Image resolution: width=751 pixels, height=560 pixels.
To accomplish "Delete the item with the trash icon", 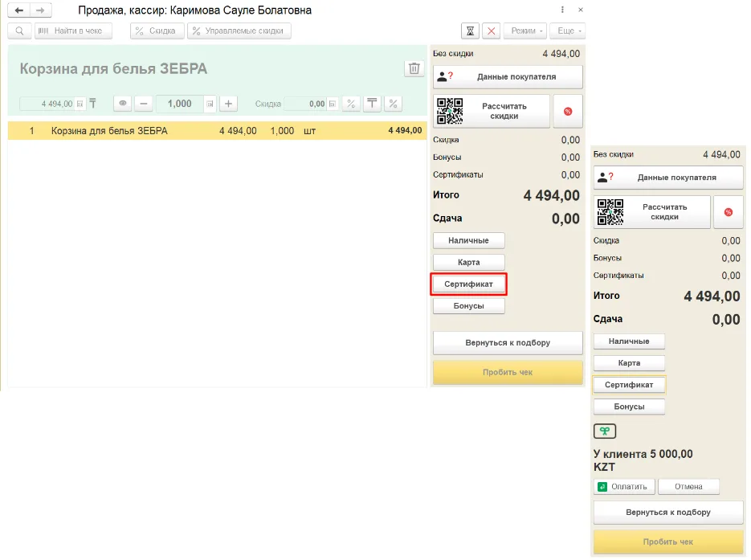I will click(x=414, y=68).
